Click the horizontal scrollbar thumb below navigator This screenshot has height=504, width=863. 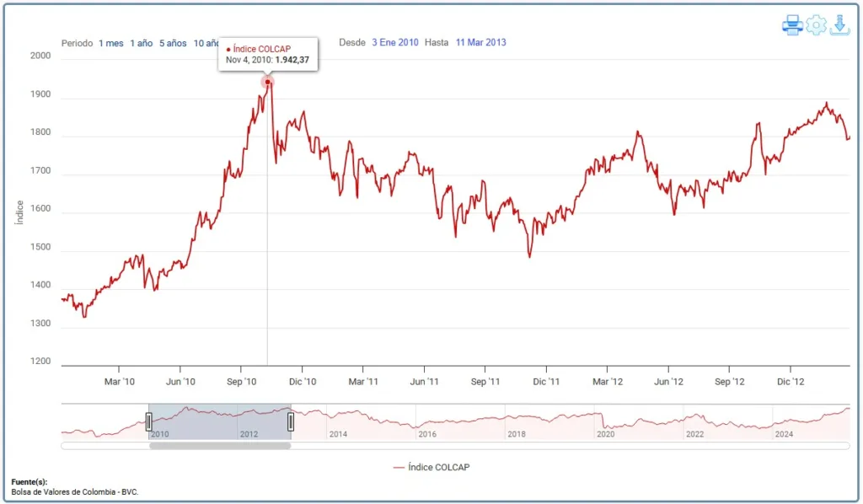tap(220, 445)
